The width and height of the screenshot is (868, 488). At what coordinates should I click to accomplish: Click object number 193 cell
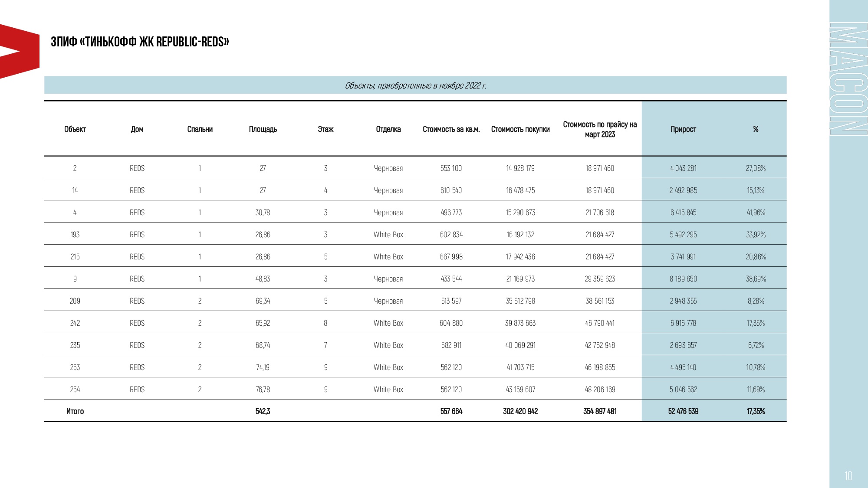pos(75,235)
